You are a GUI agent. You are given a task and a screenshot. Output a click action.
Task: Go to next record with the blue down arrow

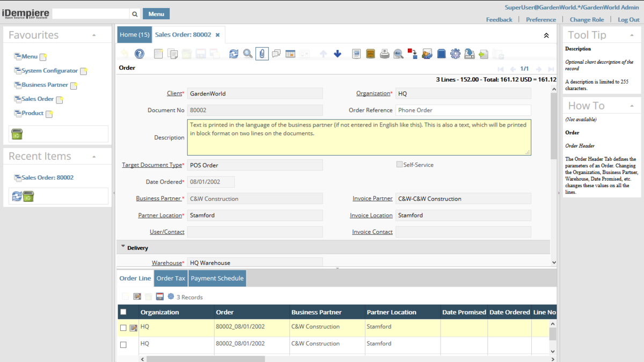338,54
